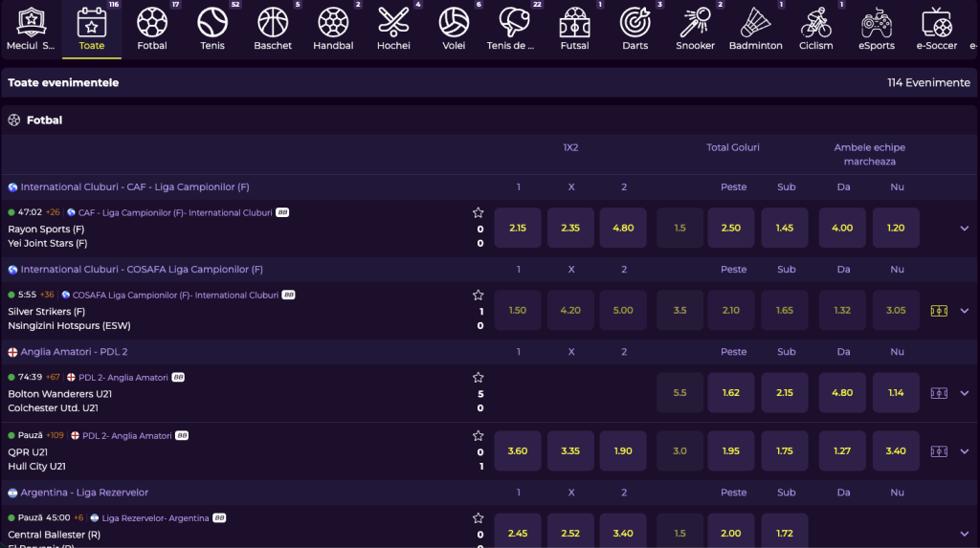
Task: Select 4.80 away win Yei Joint Stars
Action: point(623,228)
